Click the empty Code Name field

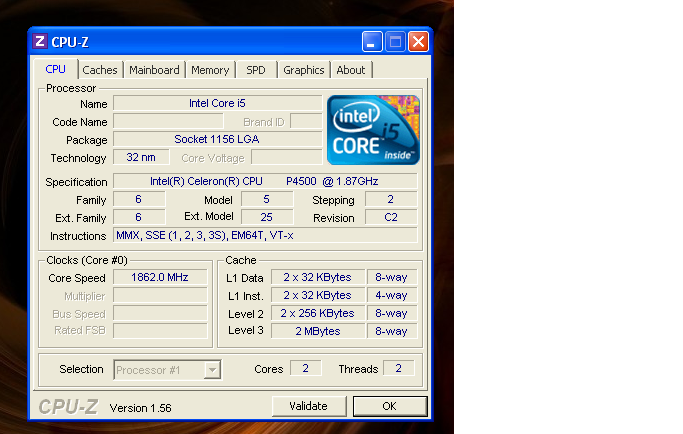[168, 122]
